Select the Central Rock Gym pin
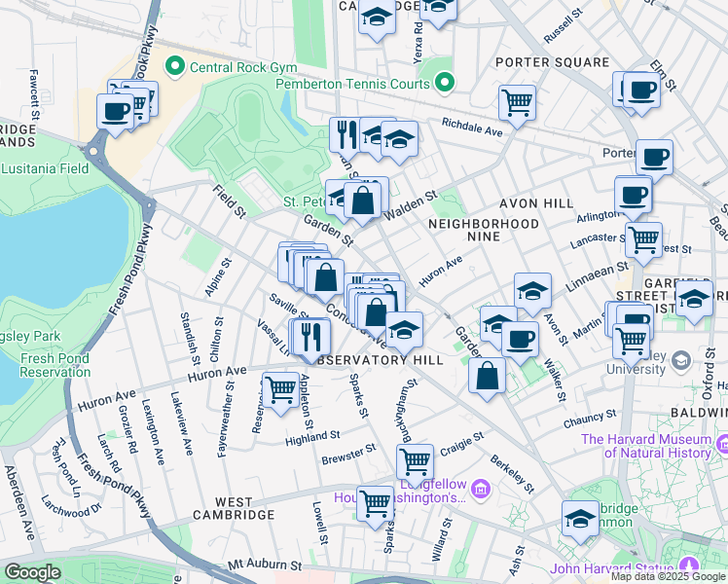Image resolution: width=728 pixels, height=584 pixels. coord(175,67)
